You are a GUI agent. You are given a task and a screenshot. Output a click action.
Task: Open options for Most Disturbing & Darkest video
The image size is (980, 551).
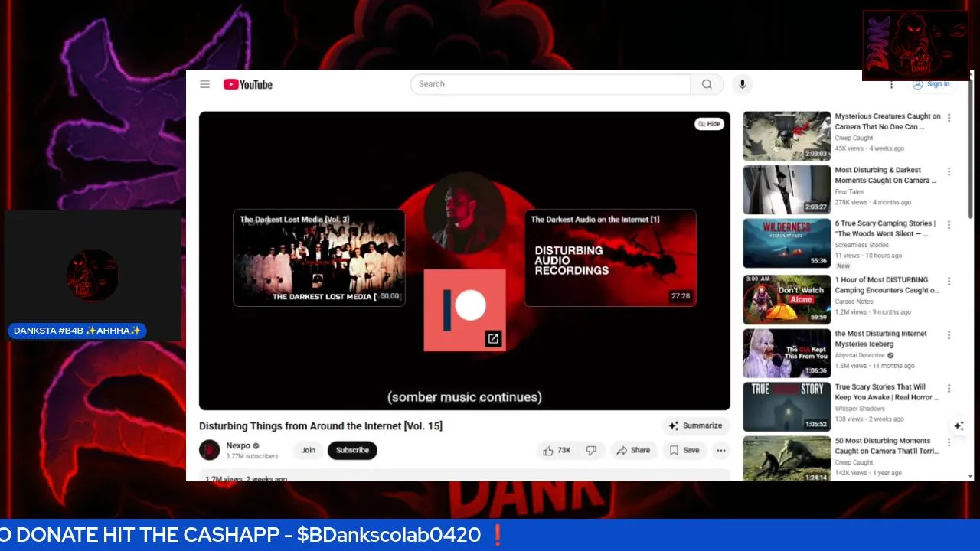pyautogui.click(x=949, y=171)
